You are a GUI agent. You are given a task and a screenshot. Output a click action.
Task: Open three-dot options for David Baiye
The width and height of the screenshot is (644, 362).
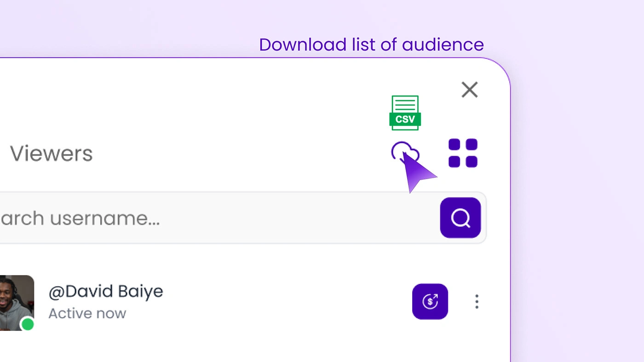[x=477, y=301]
